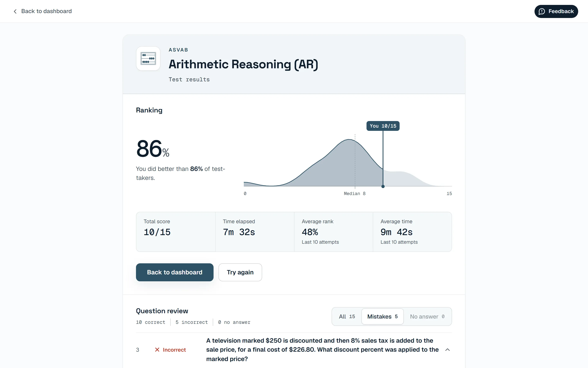Click the Test results subtitle
This screenshot has height=368, width=588.
pos(189,80)
